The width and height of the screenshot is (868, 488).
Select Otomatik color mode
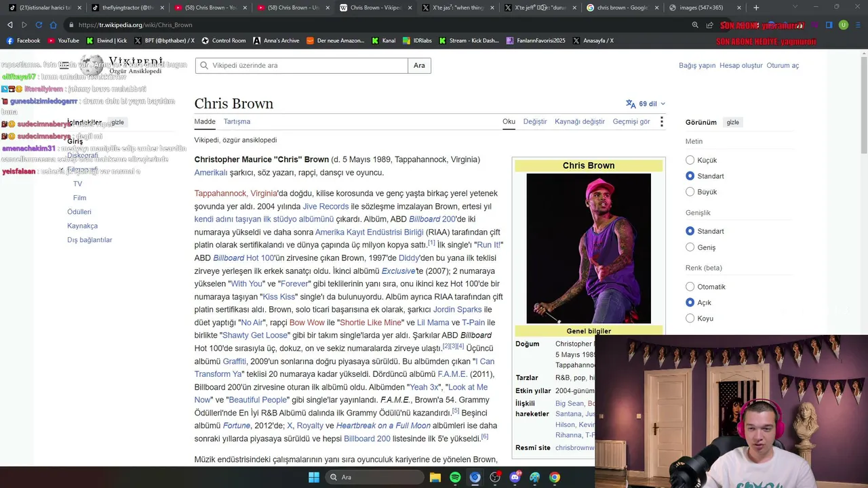[690, 287]
